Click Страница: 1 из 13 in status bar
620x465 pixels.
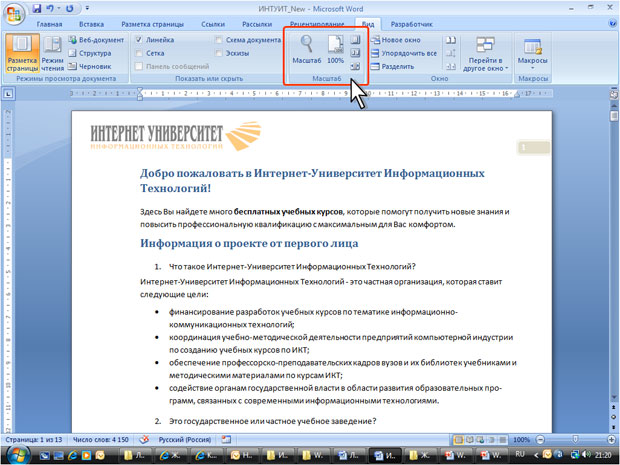pos(34,440)
